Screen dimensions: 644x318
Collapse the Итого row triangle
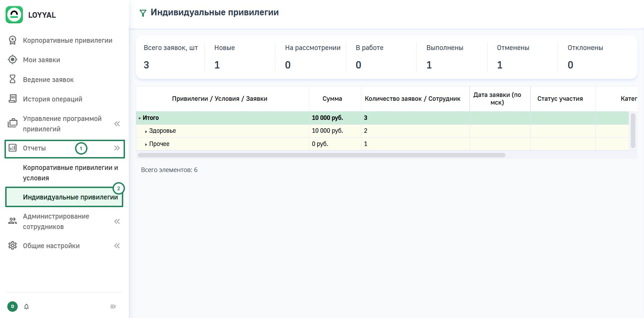(x=140, y=118)
